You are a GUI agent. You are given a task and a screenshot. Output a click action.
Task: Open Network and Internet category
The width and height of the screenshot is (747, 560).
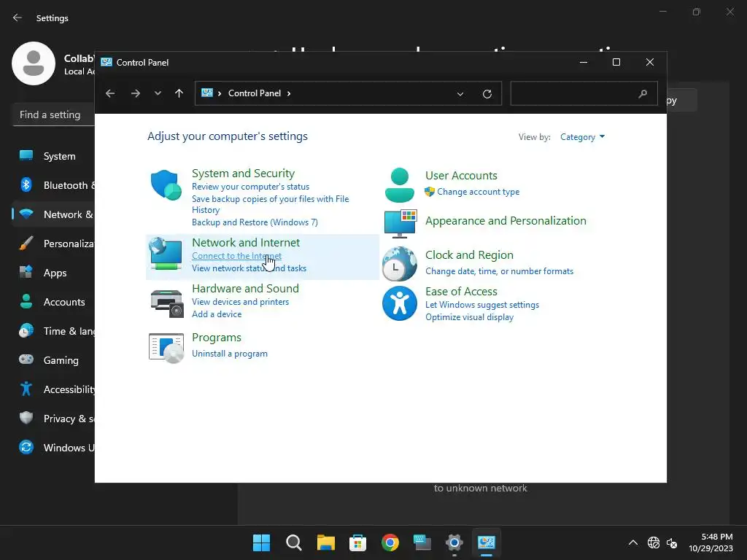[246, 242]
